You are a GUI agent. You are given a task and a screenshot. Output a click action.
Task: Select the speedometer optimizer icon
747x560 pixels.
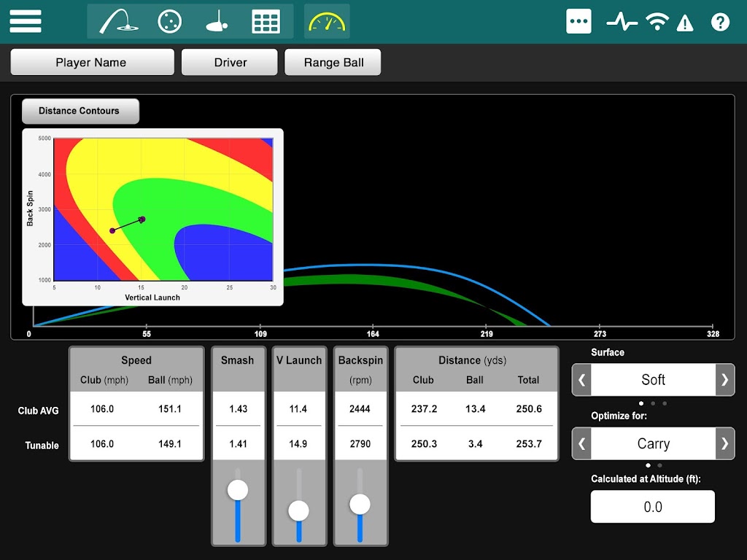coord(327,21)
